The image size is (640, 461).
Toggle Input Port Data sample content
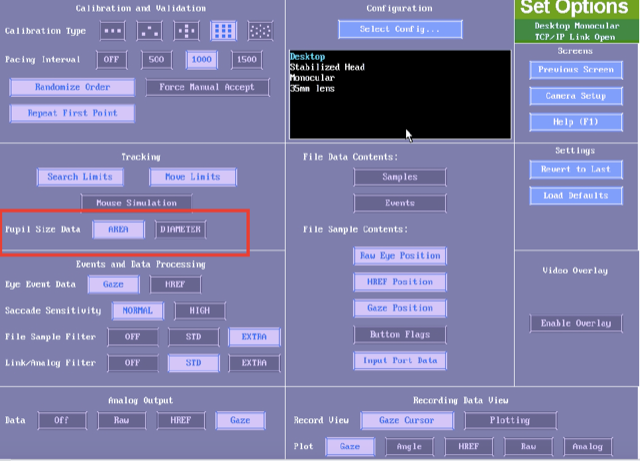click(x=400, y=361)
